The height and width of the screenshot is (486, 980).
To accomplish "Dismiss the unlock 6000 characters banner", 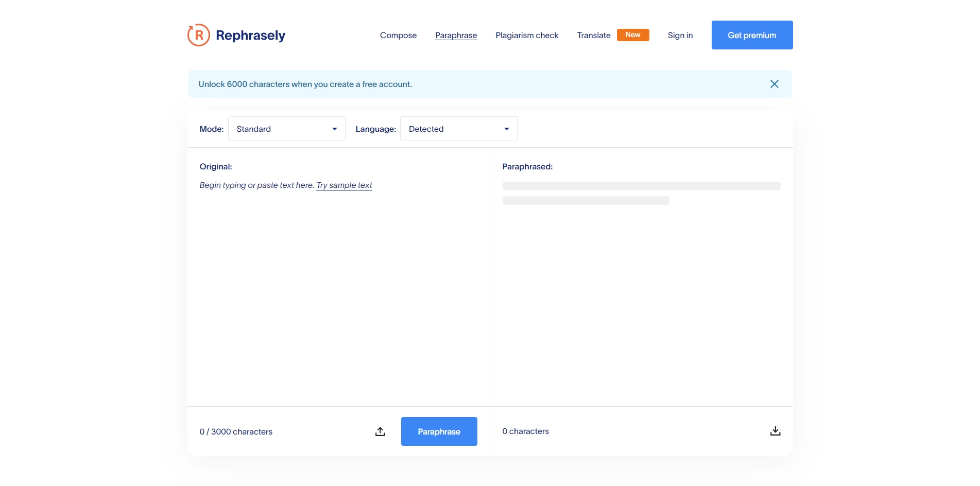I will tap(774, 84).
